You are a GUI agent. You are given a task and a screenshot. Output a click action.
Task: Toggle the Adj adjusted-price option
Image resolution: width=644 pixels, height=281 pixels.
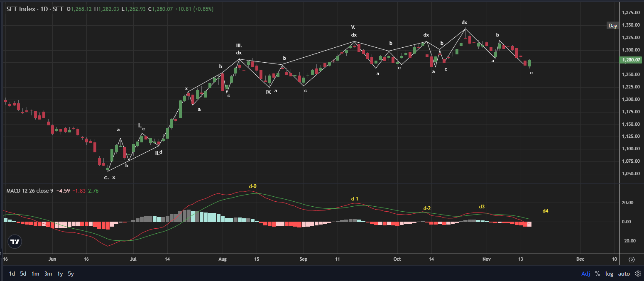pos(586,274)
